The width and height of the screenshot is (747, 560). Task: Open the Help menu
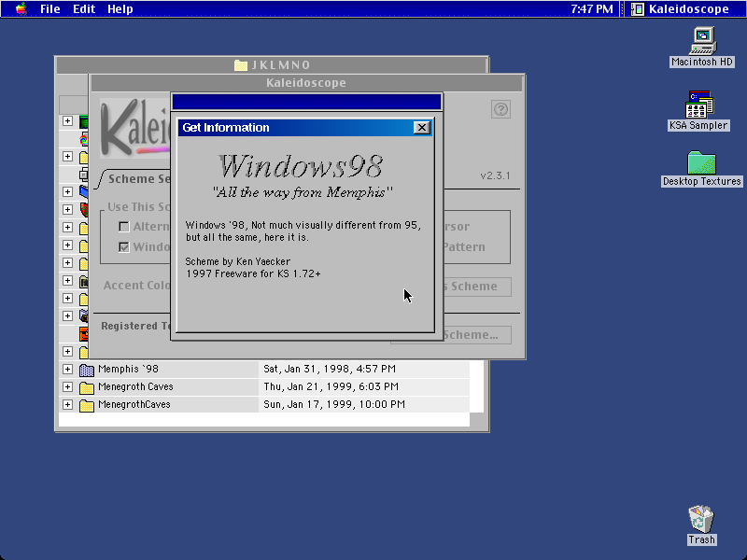(x=120, y=8)
